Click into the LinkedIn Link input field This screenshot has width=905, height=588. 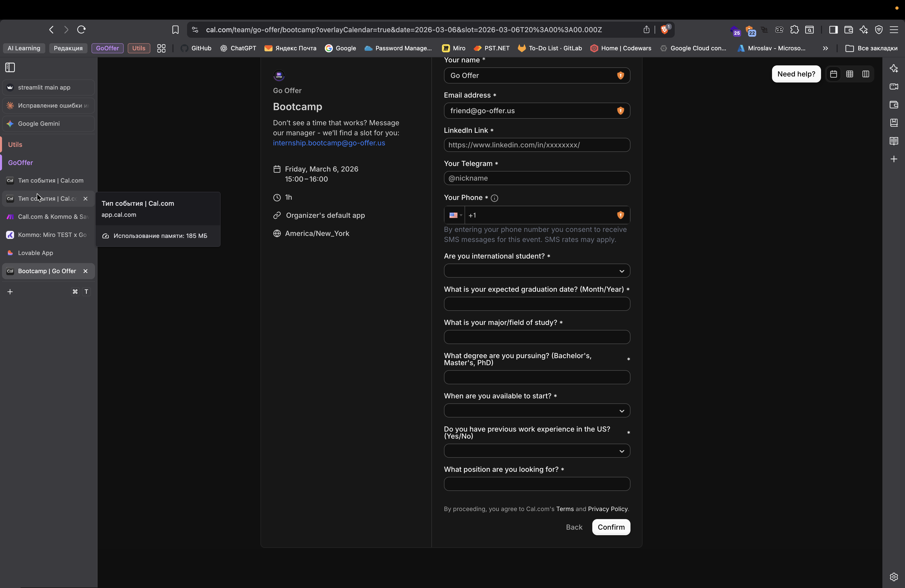(x=536, y=145)
